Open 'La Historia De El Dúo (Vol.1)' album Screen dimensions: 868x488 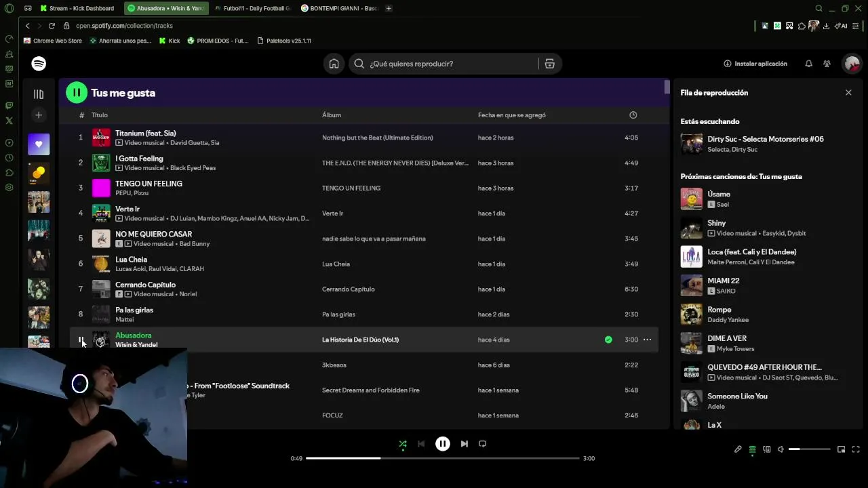360,340
